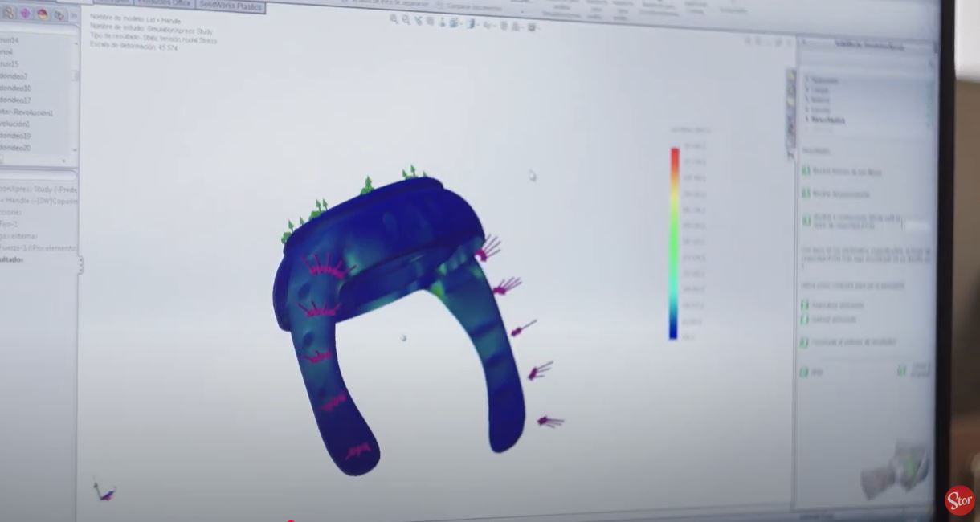Select Cortar-Revolución1 in the feature tree
Image resolution: width=980 pixels, height=522 pixels.
tap(26, 112)
